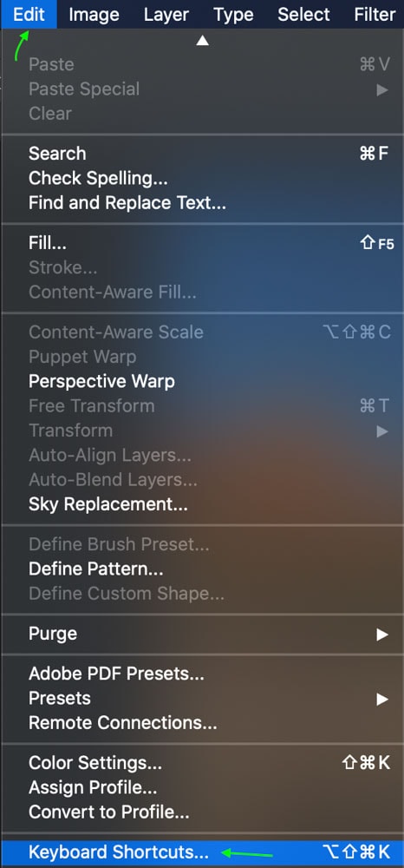Expand the Presets submenu arrow
Viewport: 404px width, 868px height.
click(x=382, y=699)
